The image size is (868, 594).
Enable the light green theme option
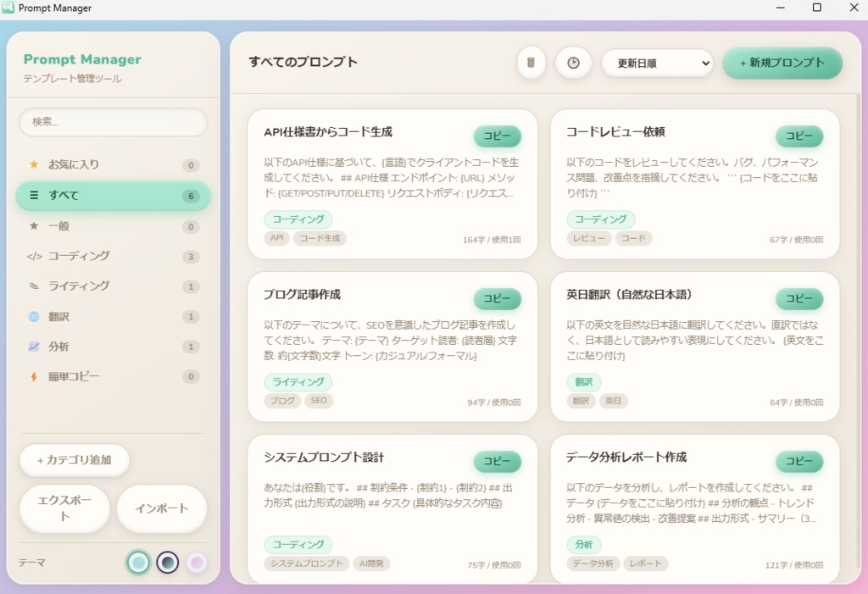tap(138, 562)
